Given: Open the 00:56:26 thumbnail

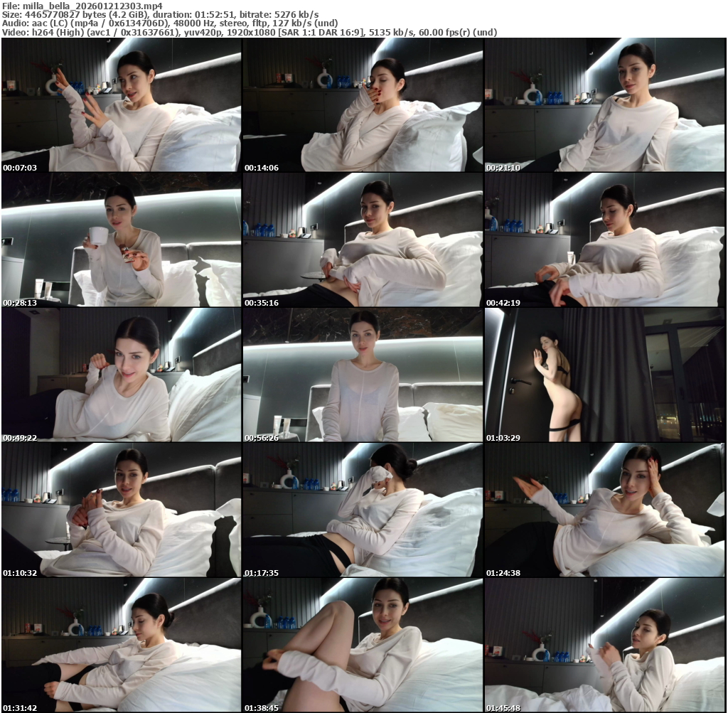Looking at the screenshot, I should 363,375.
